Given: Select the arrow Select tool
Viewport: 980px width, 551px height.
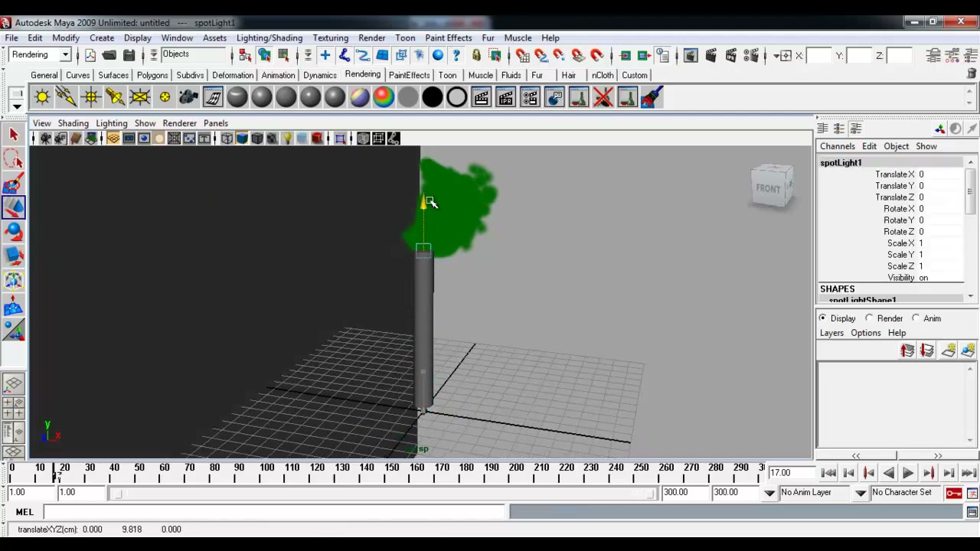Looking at the screenshot, I should tap(13, 135).
